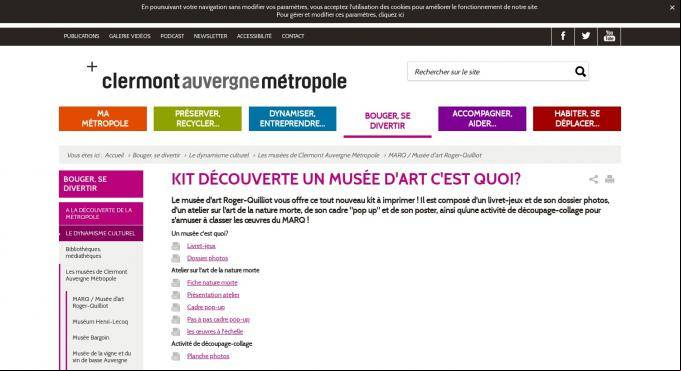The width and height of the screenshot is (681, 371).
Task: Click the document icon next to Livret-jeux
Action: coord(175,246)
